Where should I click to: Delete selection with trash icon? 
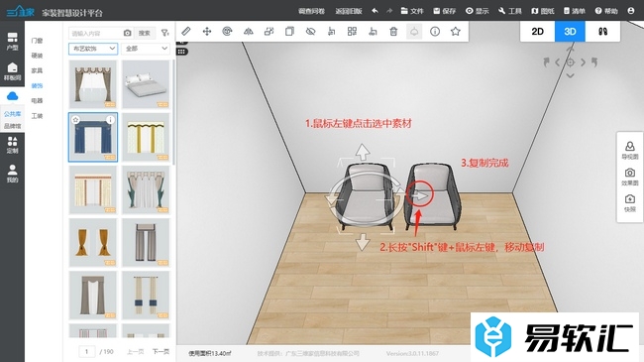coord(393,32)
